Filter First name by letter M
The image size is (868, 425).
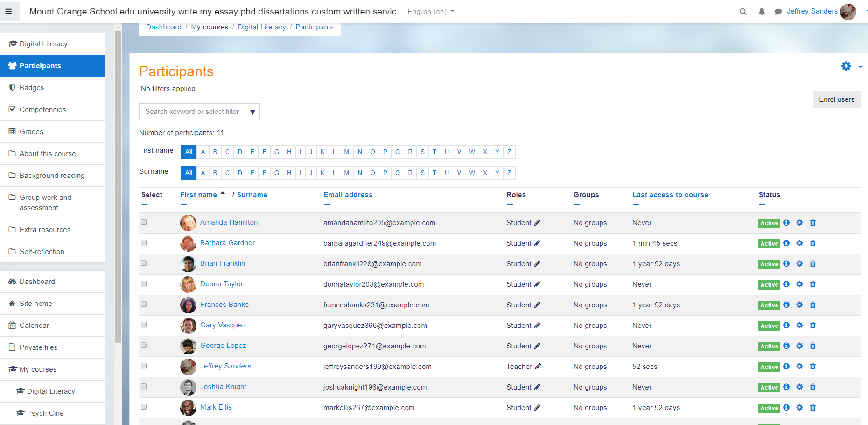tap(347, 152)
